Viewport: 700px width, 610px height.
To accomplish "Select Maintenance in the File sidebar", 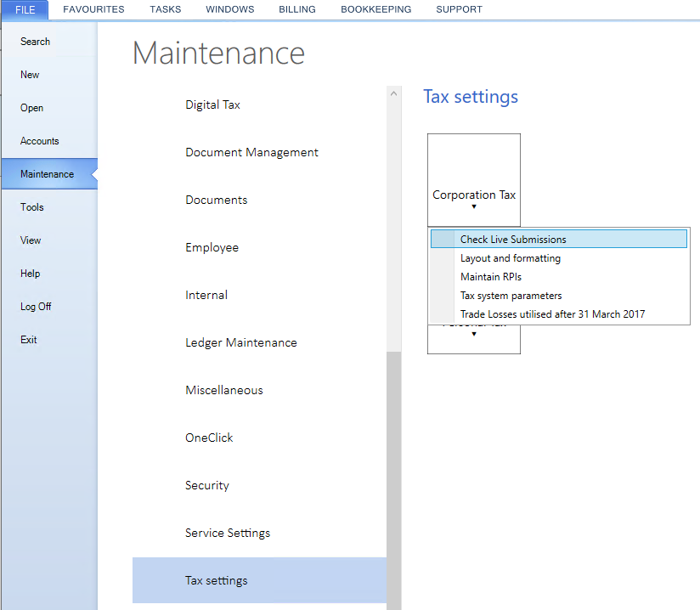I will coord(48,173).
